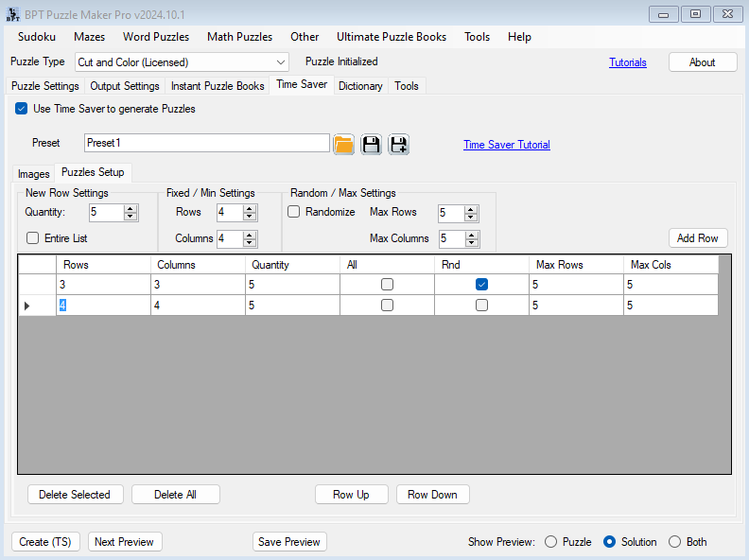Open the Time Saver Tutorial link
The width and height of the screenshot is (749, 560).
[506, 145]
